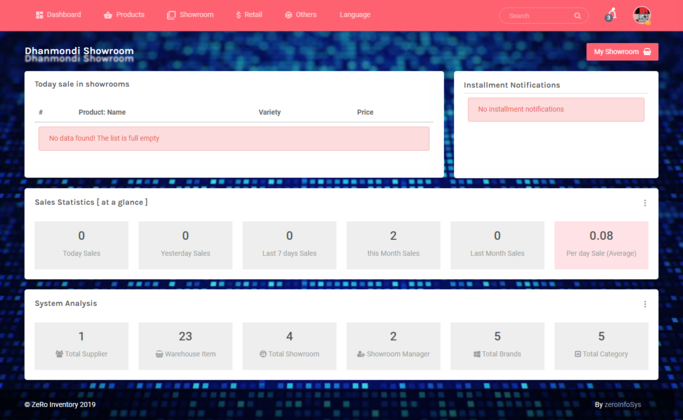
Task: Click the notification bell icon
Action: (x=610, y=15)
